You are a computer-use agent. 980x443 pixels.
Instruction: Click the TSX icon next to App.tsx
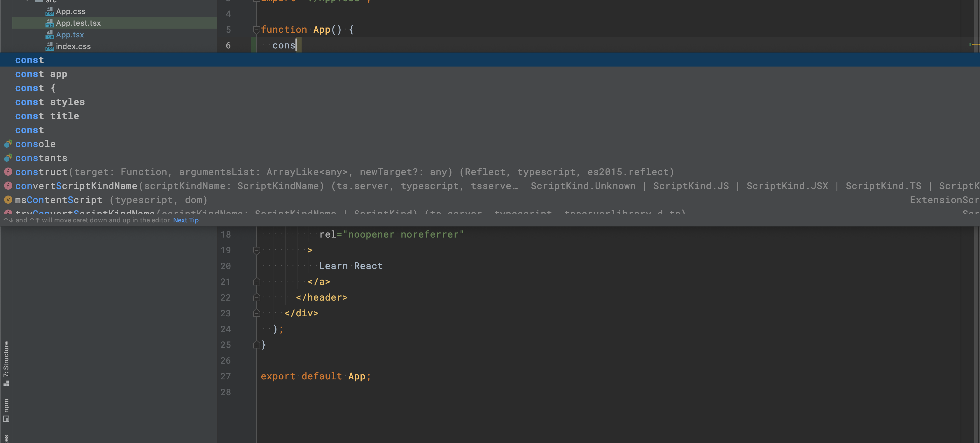point(50,35)
